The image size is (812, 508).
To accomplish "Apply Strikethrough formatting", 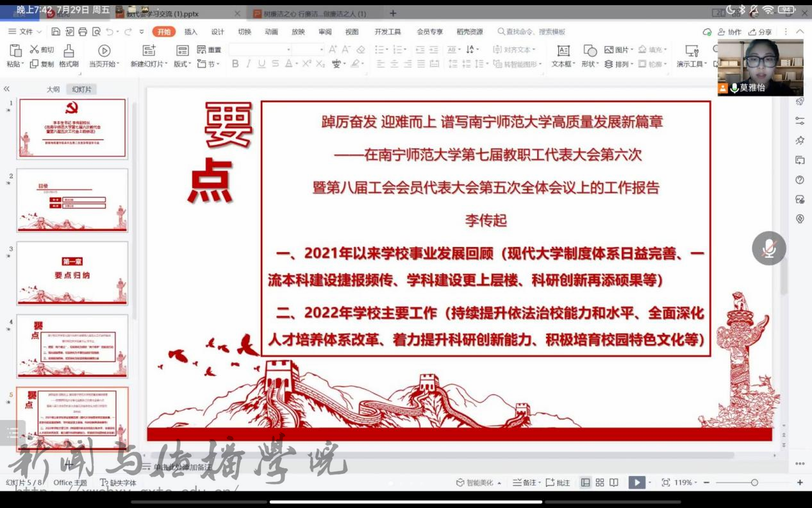I will pyautogui.click(x=275, y=63).
